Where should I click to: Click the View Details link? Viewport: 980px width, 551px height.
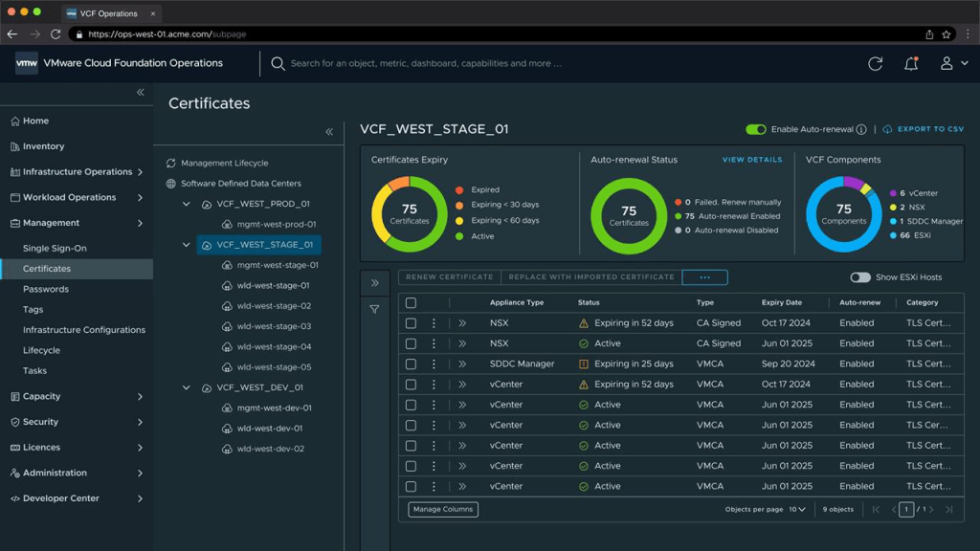[x=751, y=160]
